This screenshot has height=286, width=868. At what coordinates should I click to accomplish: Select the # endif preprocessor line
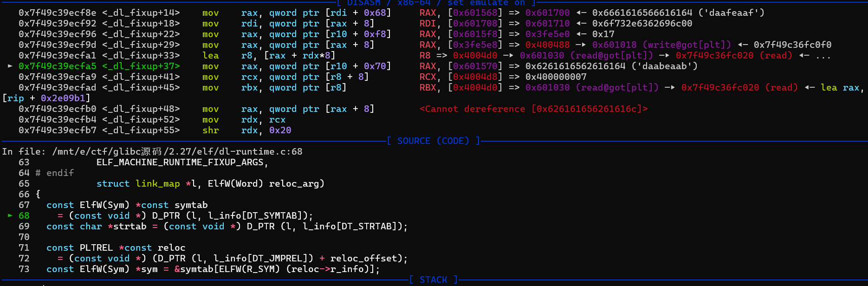(55, 173)
